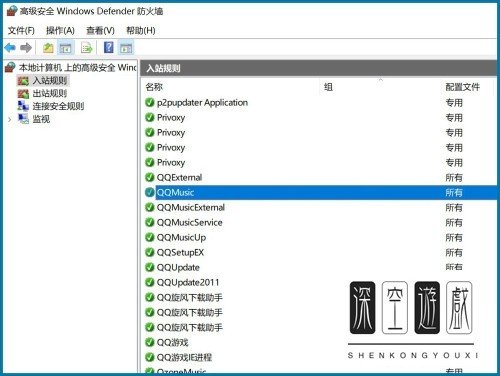Select the QQ游戏 rule
Image resolution: width=500 pixels, height=376 pixels.
coord(172,342)
